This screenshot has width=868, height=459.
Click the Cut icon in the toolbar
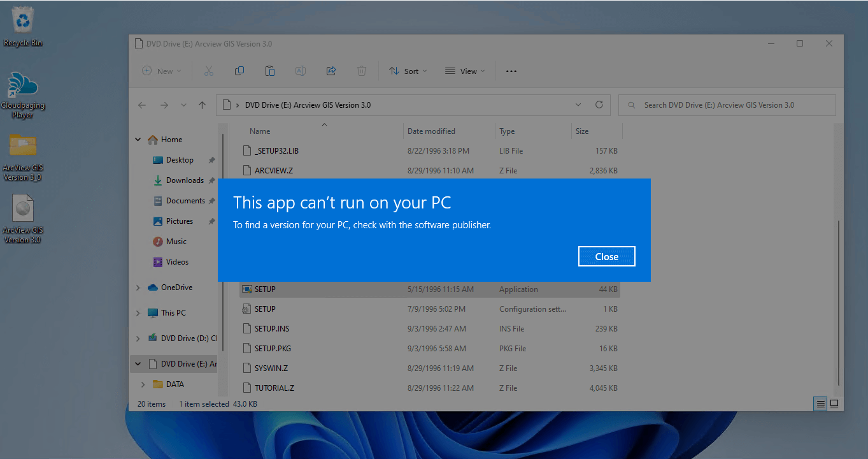point(208,71)
